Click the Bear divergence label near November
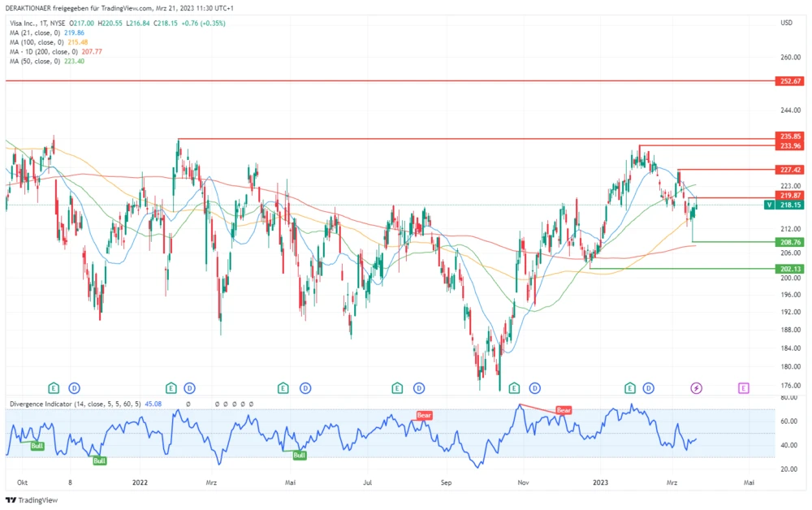Viewport: 812px width, 510px height. (564, 411)
